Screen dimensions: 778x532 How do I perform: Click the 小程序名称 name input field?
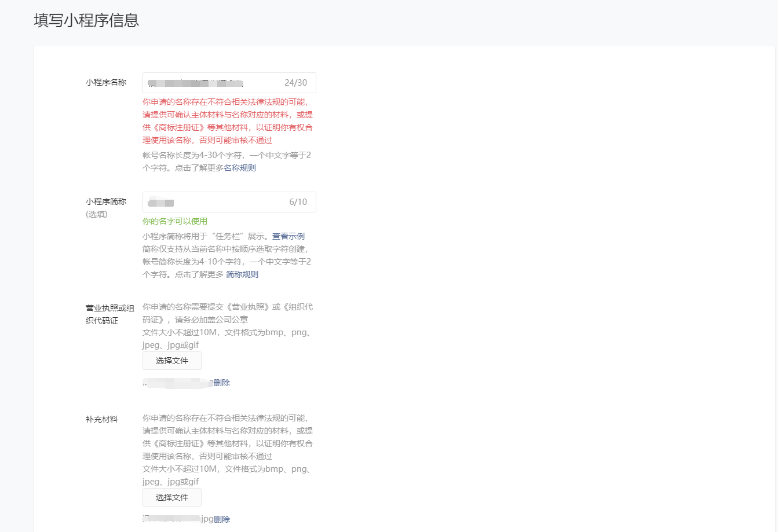(211, 83)
